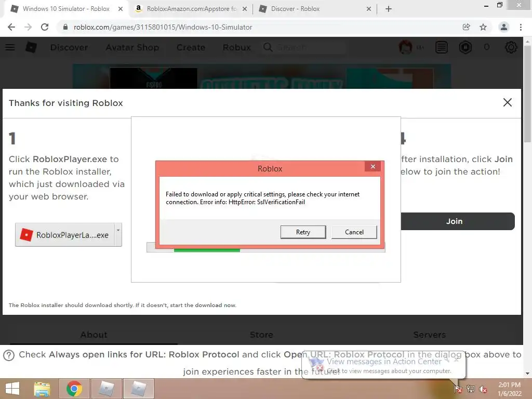Image resolution: width=532 pixels, height=399 pixels.
Task: Open the Create menu item
Action: 191,47
